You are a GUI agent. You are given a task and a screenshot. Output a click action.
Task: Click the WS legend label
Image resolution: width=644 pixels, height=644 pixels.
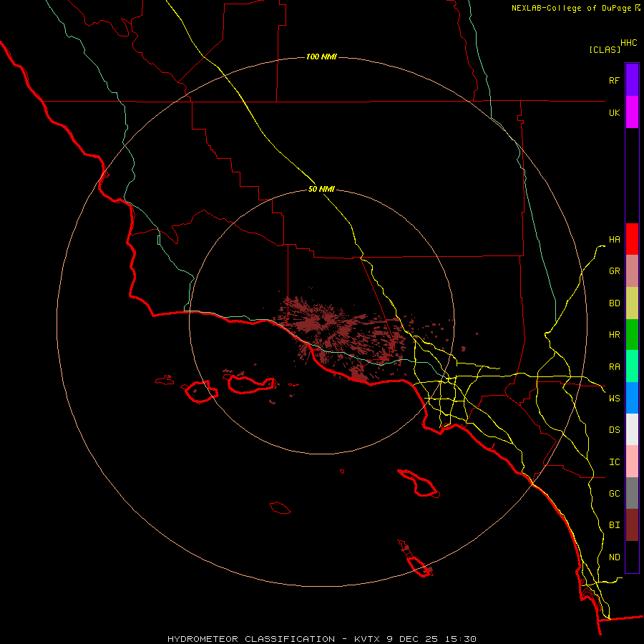614,399
